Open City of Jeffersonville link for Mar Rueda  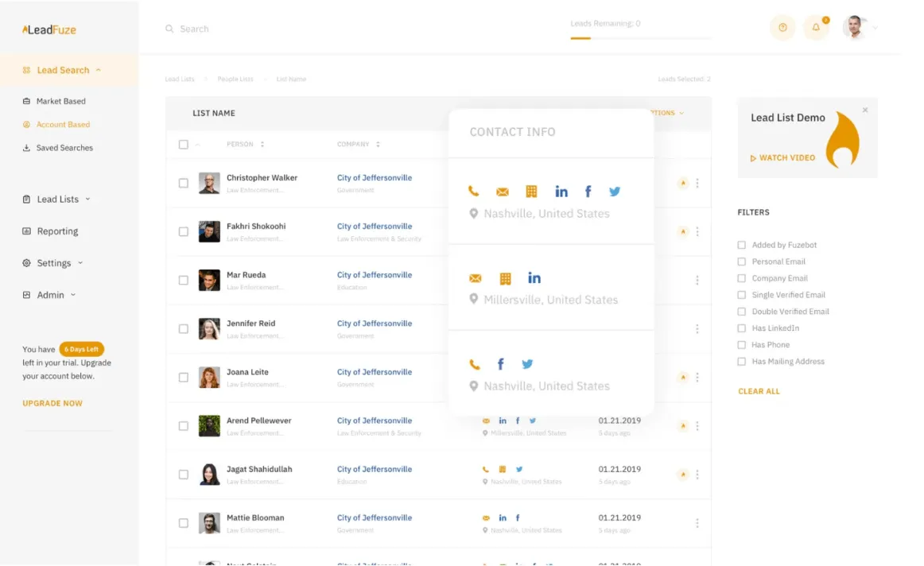pyautogui.click(x=375, y=275)
